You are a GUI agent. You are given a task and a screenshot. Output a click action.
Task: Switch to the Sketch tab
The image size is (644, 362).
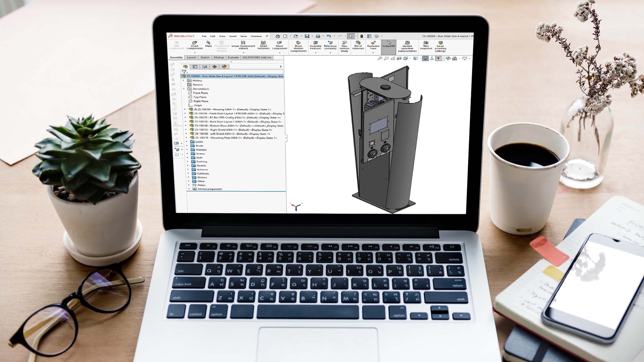tap(205, 57)
